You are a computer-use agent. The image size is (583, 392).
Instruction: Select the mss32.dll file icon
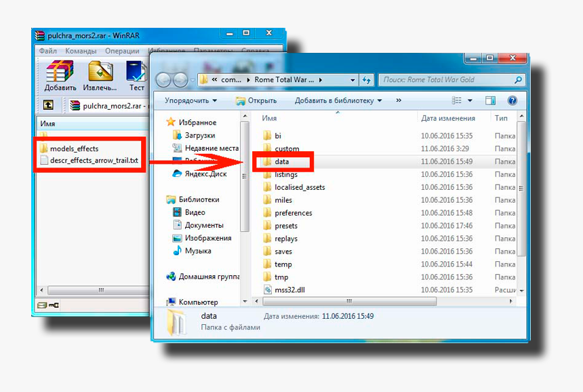point(268,289)
